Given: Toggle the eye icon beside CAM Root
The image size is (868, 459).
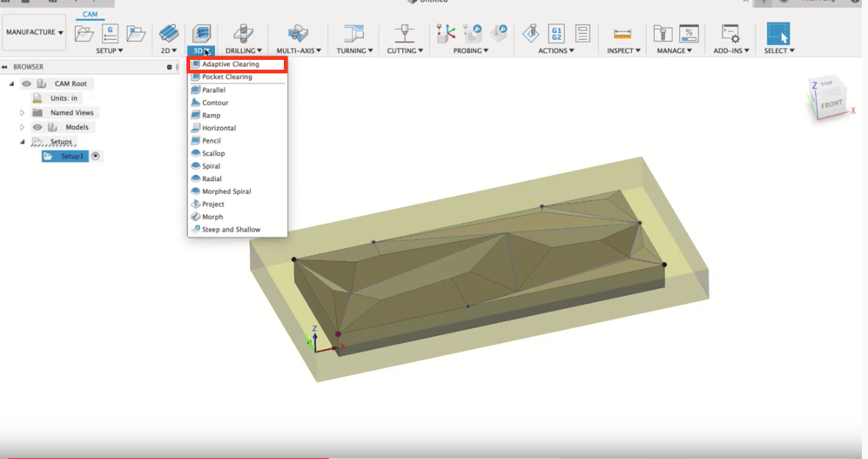Looking at the screenshot, I should coord(26,83).
